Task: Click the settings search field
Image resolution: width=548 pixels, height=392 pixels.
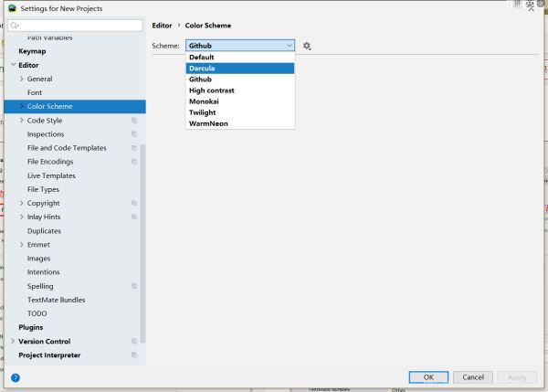Action: coord(77,26)
